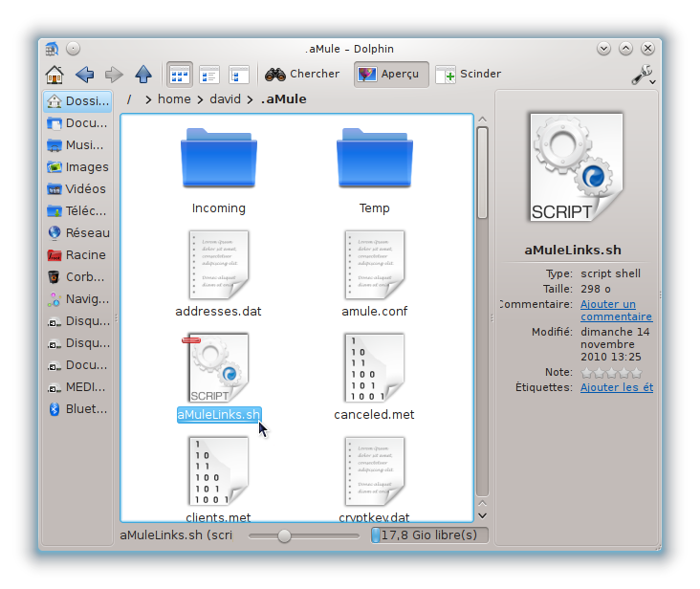Expand arrow before .aMule in breadcrumb
Screen dimensions: 700x589
click(x=250, y=99)
